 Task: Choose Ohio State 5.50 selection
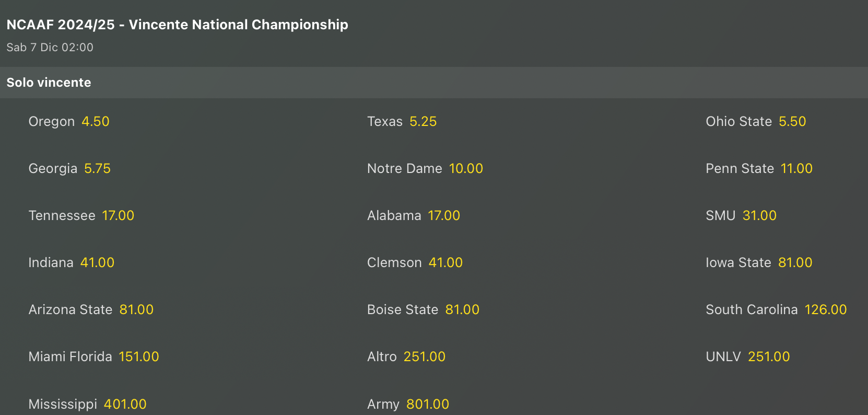click(x=756, y=122)
